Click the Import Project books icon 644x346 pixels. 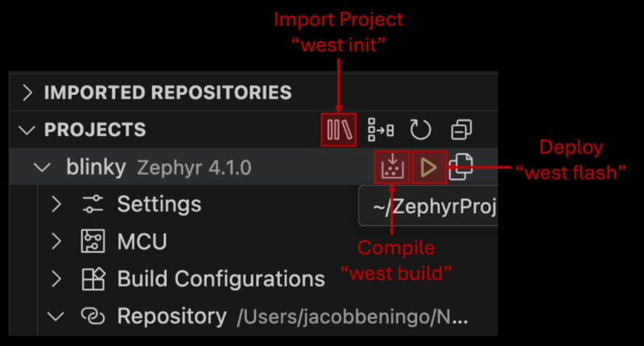point(339,130)
